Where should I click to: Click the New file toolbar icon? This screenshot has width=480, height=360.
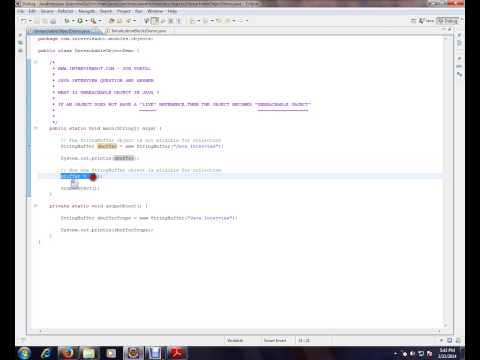24,21
